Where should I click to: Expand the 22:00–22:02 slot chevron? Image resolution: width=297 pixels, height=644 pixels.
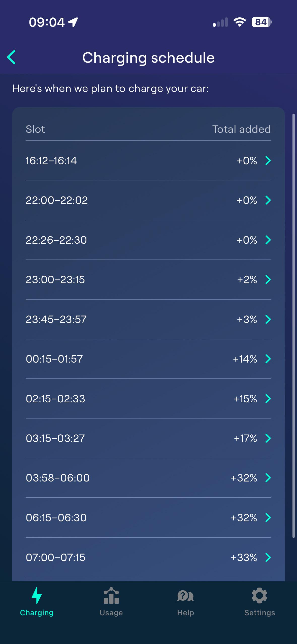tap(268, 200)
